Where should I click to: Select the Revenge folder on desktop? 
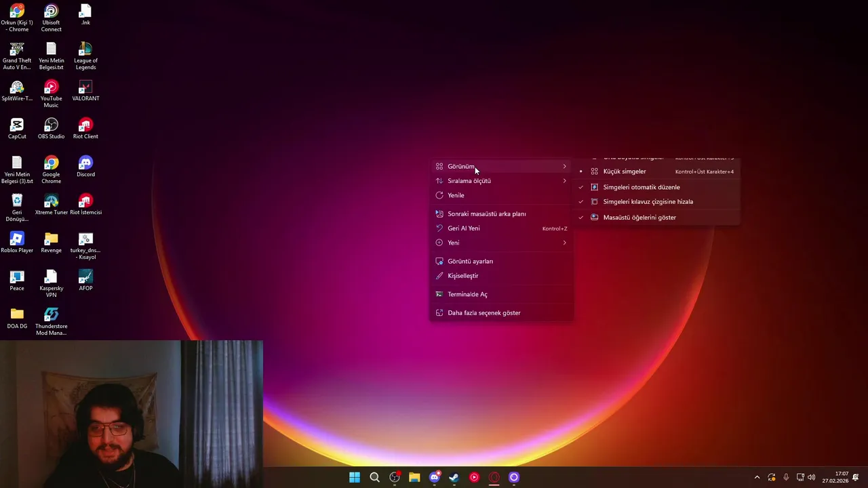click(51, 243)
